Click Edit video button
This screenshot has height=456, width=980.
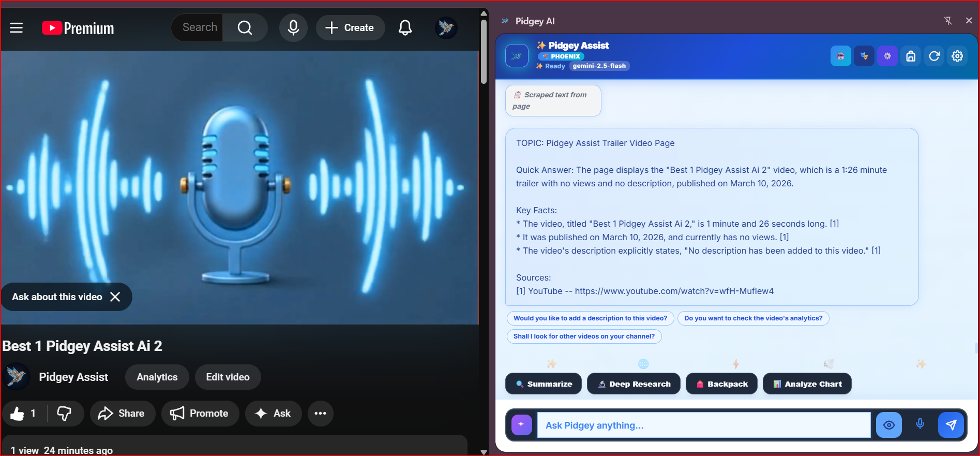[228, 377]
